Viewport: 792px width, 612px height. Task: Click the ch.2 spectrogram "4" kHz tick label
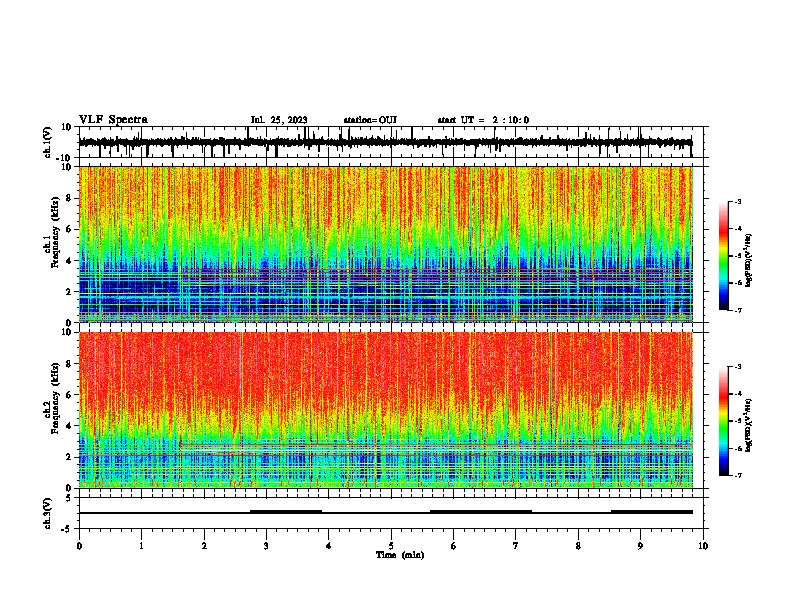(x=69, y=426)
